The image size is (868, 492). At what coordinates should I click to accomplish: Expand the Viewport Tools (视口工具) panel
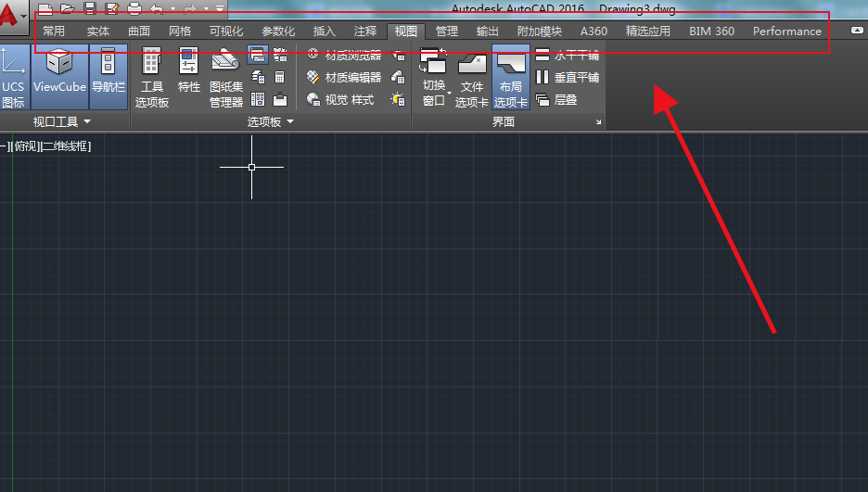(61, 121)
